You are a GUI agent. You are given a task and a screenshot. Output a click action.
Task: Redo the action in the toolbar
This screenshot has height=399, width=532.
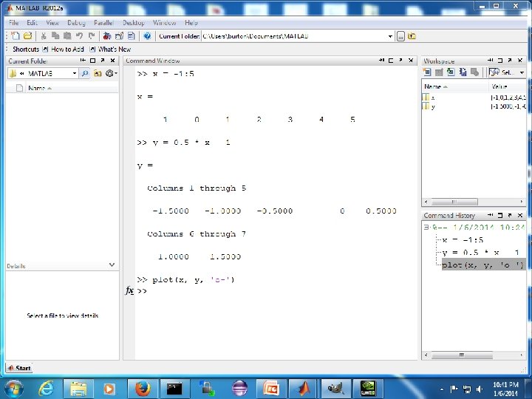92,35
